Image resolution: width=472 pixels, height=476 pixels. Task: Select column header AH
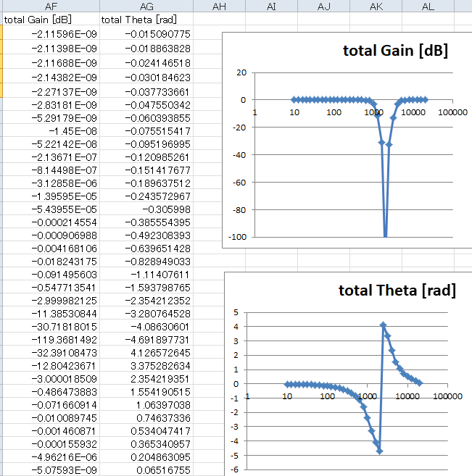tap(219, 6)
